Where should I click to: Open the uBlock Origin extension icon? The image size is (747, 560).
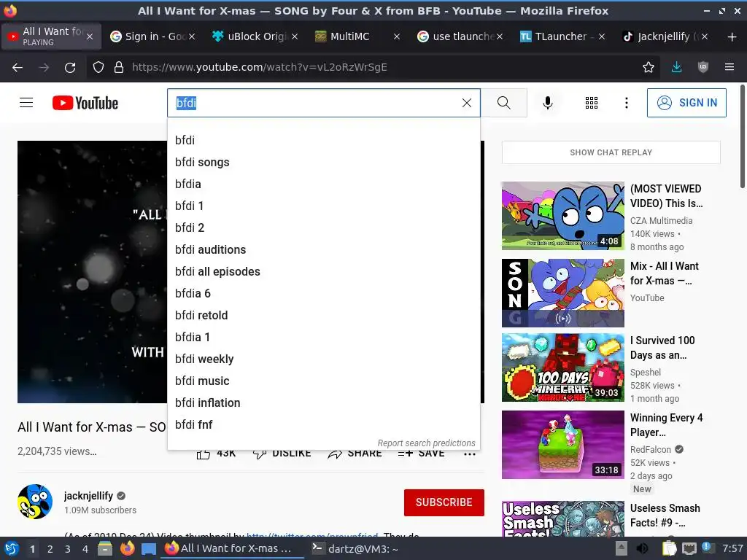(703, 67)
